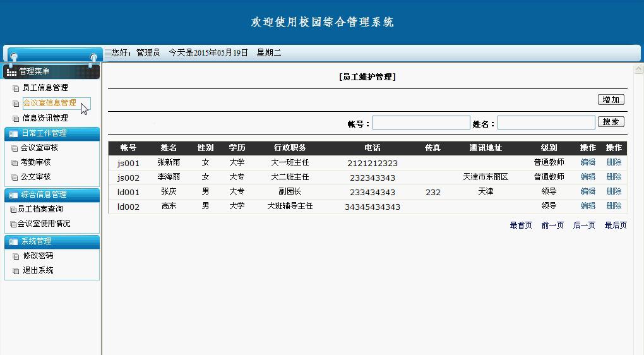
Task: Go to 后一页 next page
Action: 584,225
